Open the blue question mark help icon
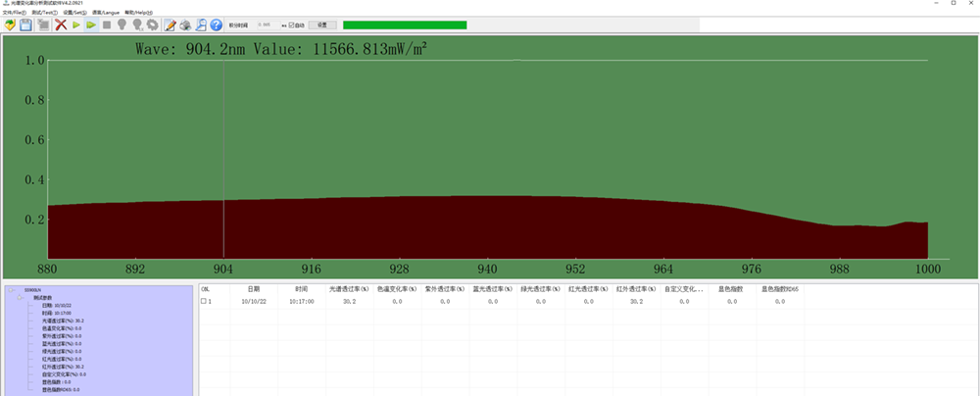 tap(216, 25)
